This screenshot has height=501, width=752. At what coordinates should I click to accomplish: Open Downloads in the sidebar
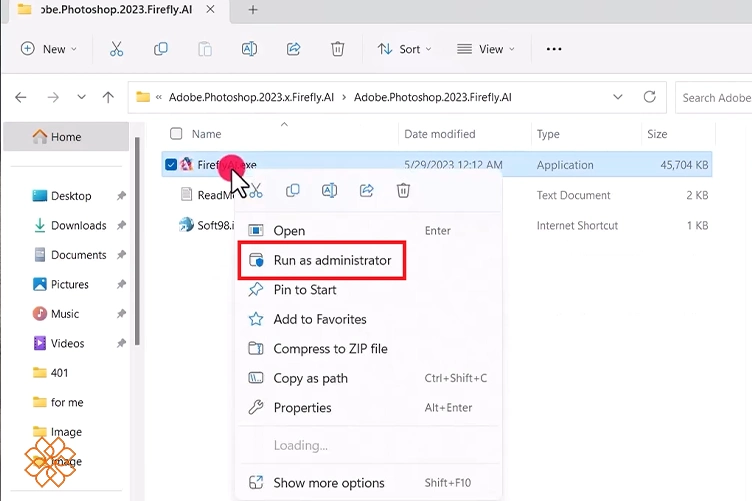[x=79, y=225]
